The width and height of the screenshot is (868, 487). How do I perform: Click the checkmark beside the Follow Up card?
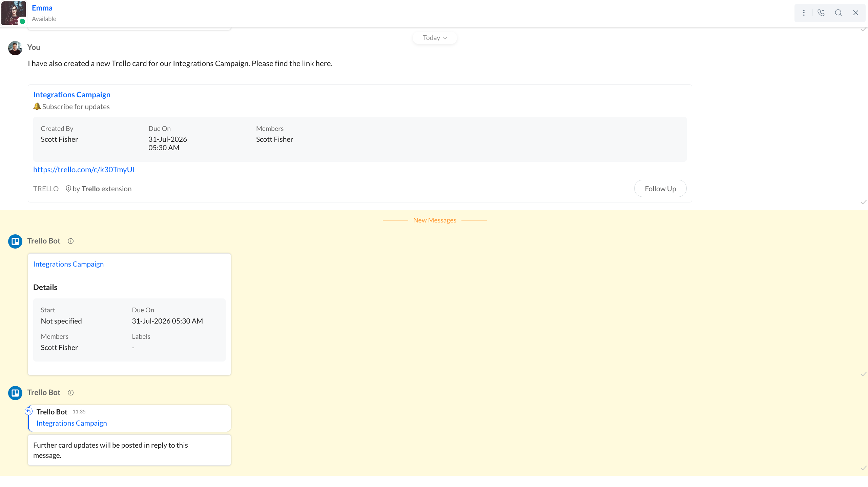[x=864, y=202]
